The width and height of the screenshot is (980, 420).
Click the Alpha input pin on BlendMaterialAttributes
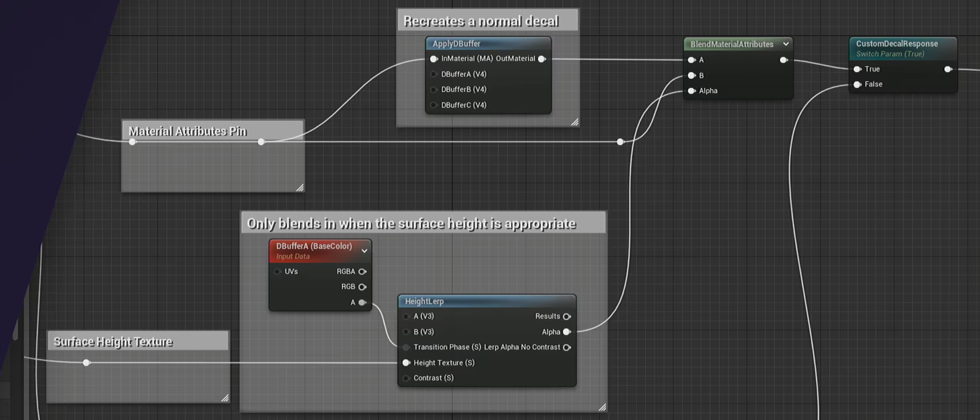(x=691, y=91)
